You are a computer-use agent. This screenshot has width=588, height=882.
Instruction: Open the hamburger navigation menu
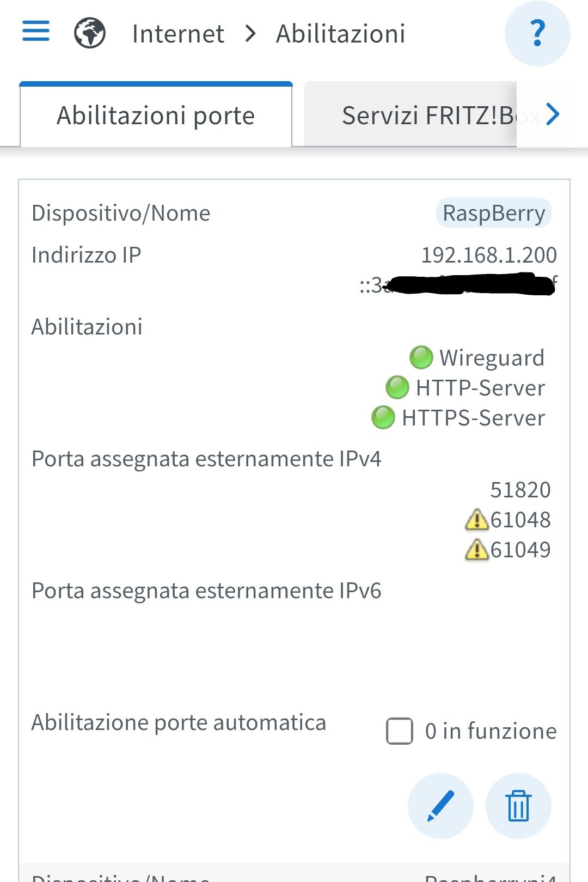coord(36,31)
